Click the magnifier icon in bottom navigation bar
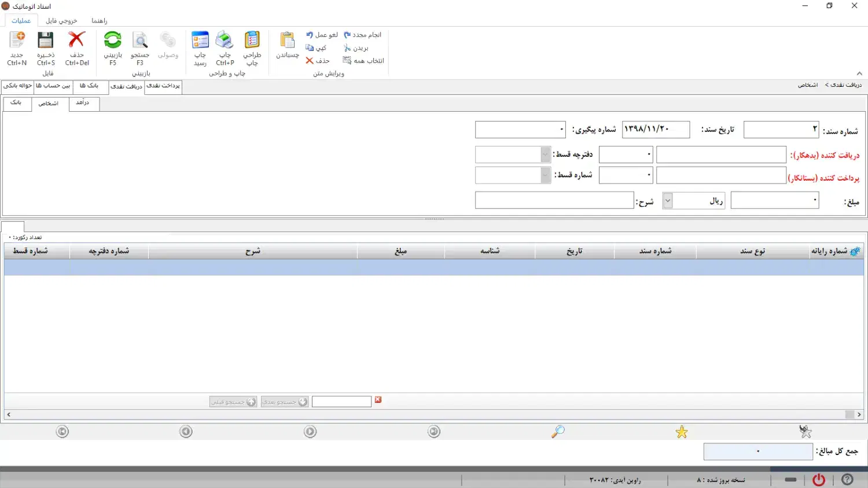 click(558, 432)
